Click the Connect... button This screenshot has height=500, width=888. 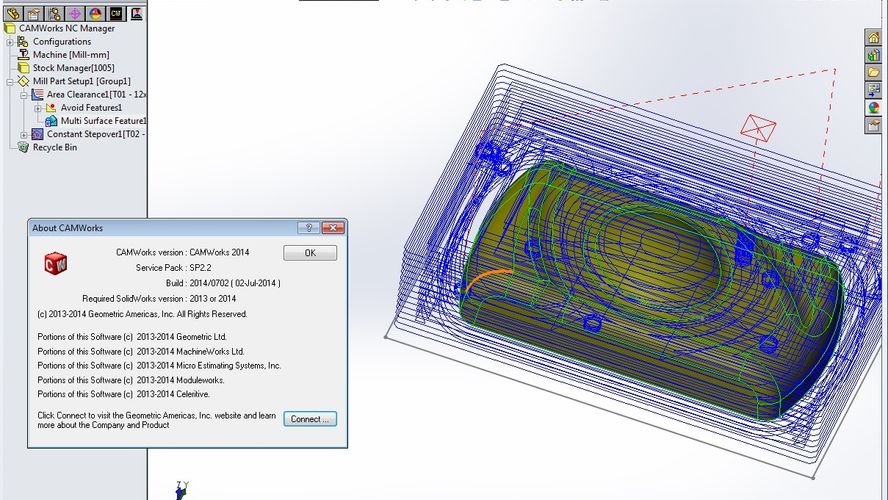coord(310,419)
